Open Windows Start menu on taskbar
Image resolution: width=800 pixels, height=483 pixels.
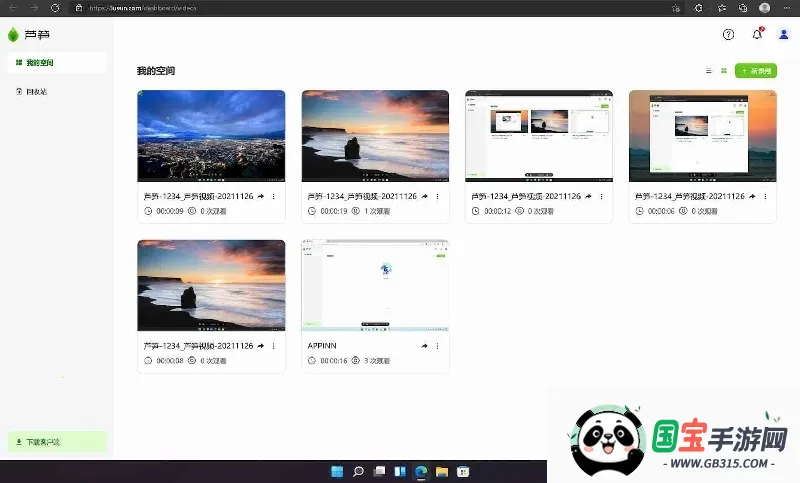337,472
